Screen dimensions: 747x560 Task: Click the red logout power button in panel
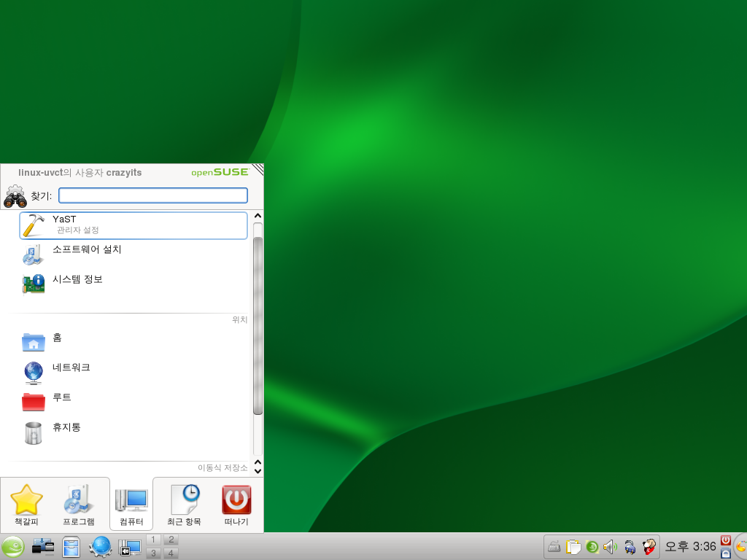click(x=726, y=540)
